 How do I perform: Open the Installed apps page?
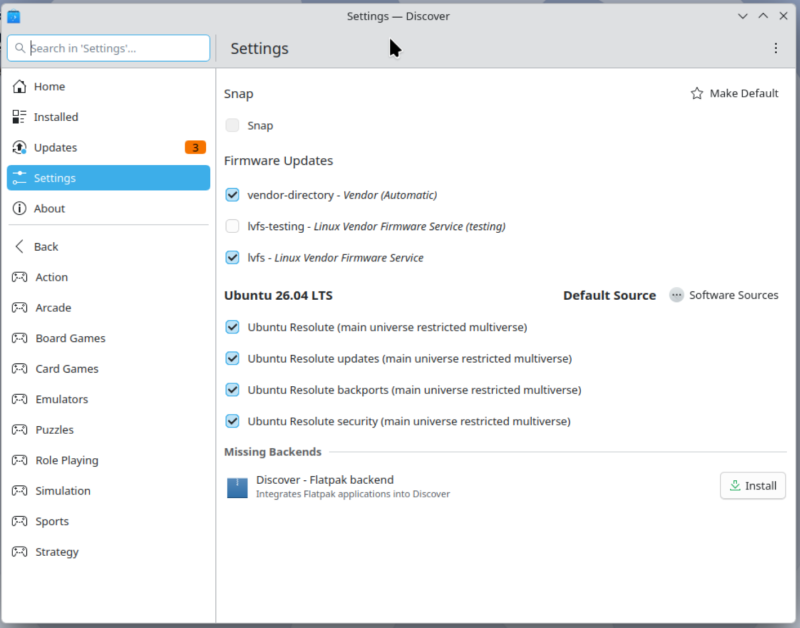55,117
